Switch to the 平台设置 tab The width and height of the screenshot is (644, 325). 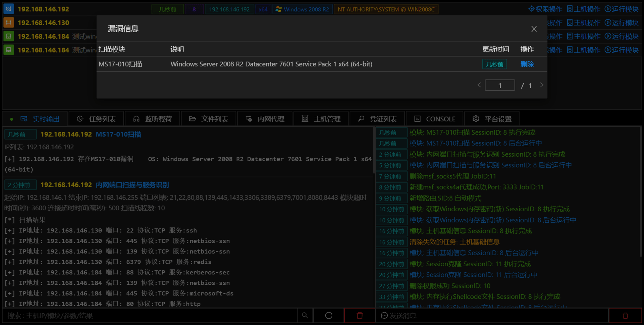click(x=492, y=119)
